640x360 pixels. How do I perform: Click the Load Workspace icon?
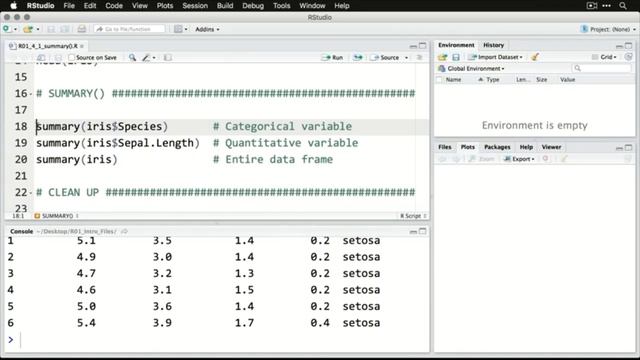(442, 57)
